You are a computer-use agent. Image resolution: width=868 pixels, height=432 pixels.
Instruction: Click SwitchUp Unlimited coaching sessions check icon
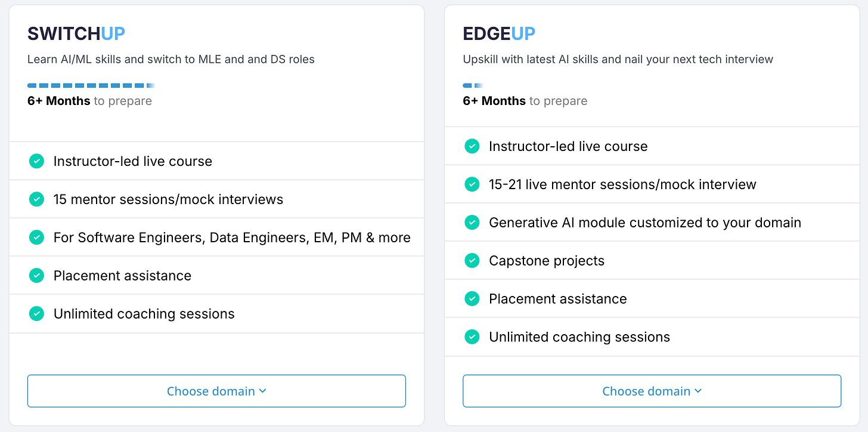pyautogui.click(x=36, y=314)
